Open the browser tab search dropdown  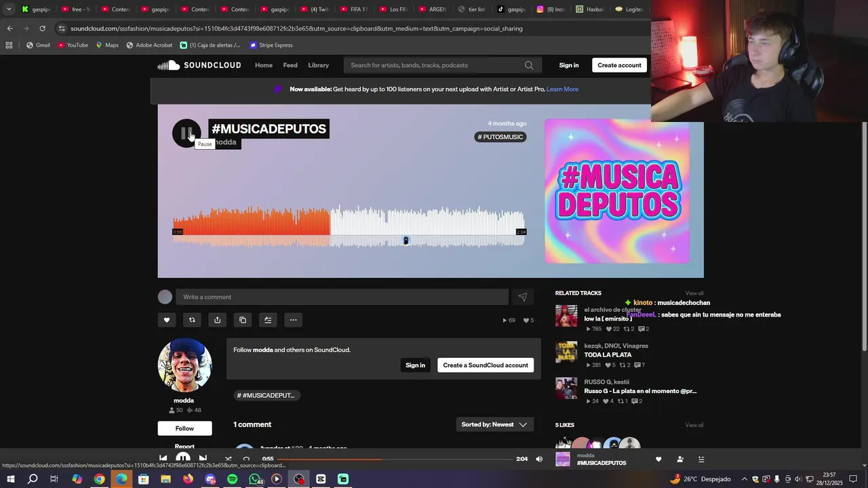click(9, 9)
